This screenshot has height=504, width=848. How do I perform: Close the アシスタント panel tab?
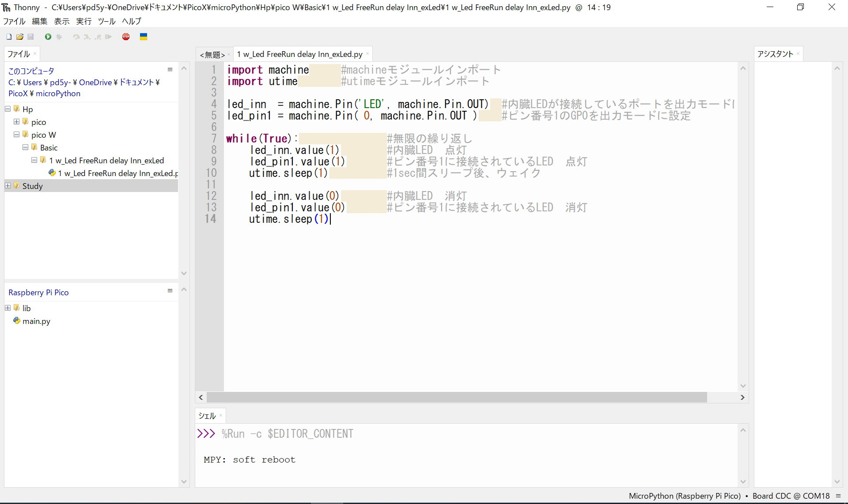[798, 54]
